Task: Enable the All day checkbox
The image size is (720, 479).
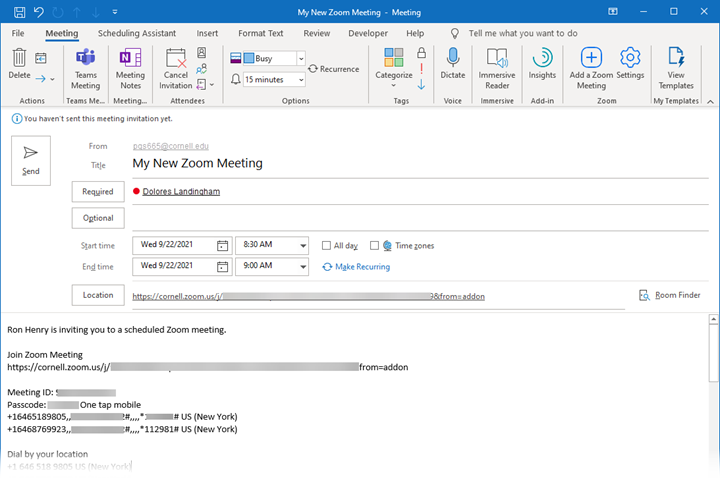Action: (x=326, y=246)
